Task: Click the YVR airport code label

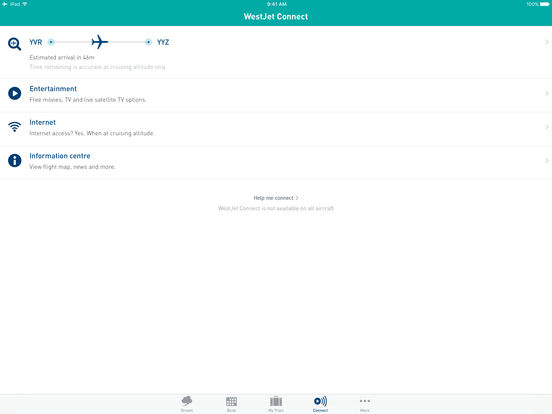Action: coord(36,42)
